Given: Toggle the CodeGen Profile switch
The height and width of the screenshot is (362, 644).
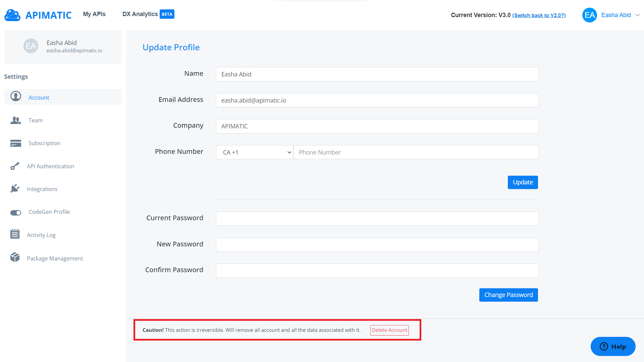Looking at the screenshot, I should (x=16, y=212).
